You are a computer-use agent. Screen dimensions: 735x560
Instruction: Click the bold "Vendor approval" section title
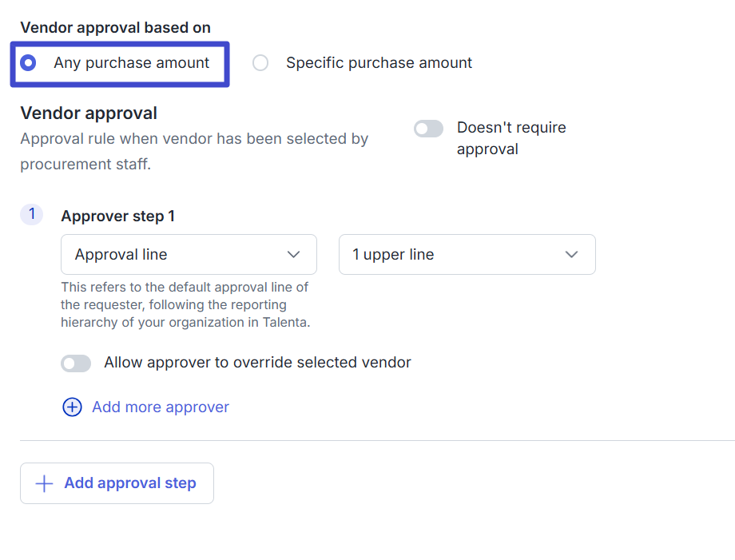pos(89,113)
